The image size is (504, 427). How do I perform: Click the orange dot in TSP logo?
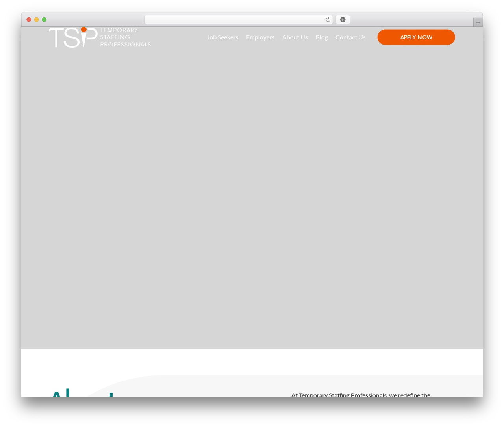[84, 30]
